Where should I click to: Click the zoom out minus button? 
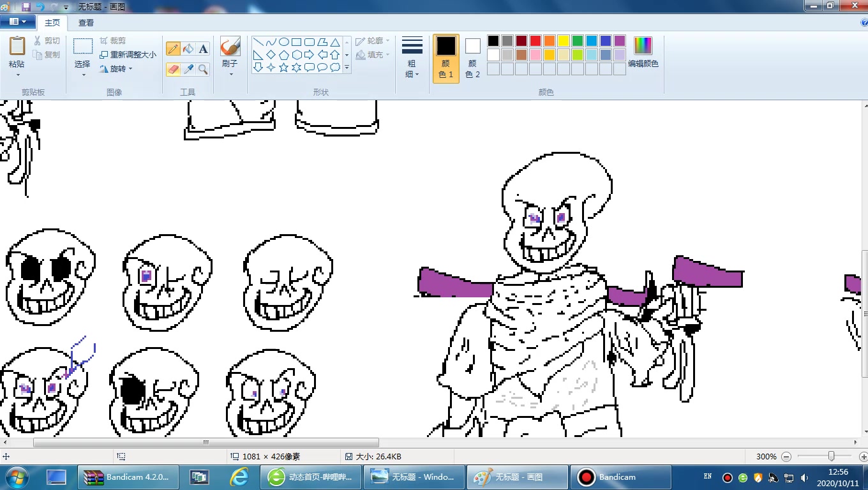tap(786, 457)
